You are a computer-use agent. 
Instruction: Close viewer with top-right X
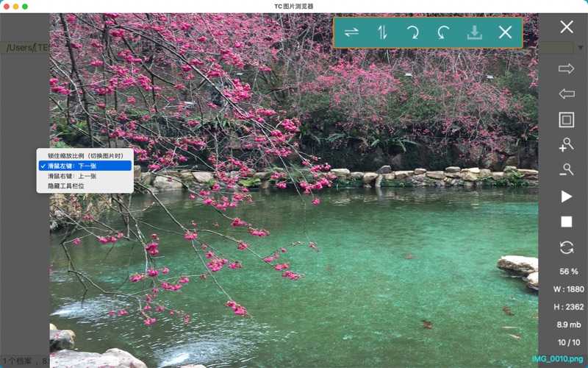(567, 27)
